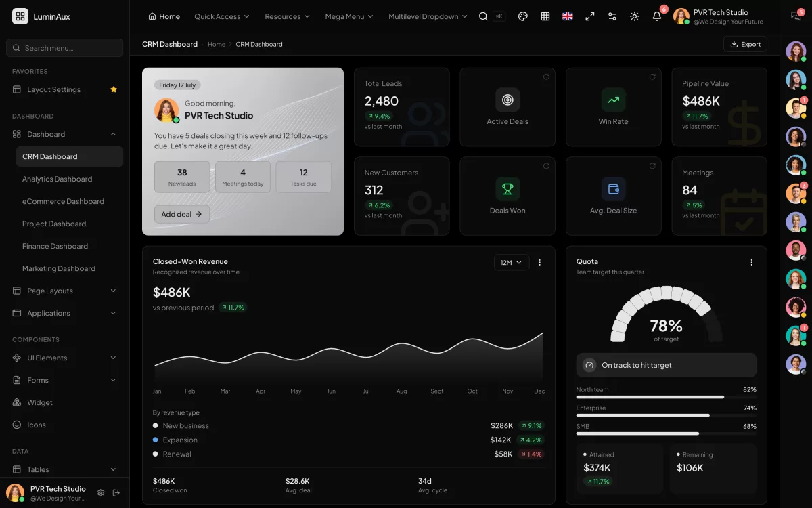Image resolution: width=812 pixels, height=508 pixels.
Task: Click the LuminAux logo icon
Action: 20,16
